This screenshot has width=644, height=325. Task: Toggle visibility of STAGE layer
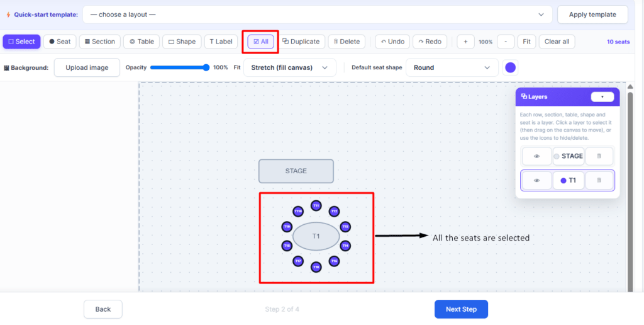tap(537, 156)
